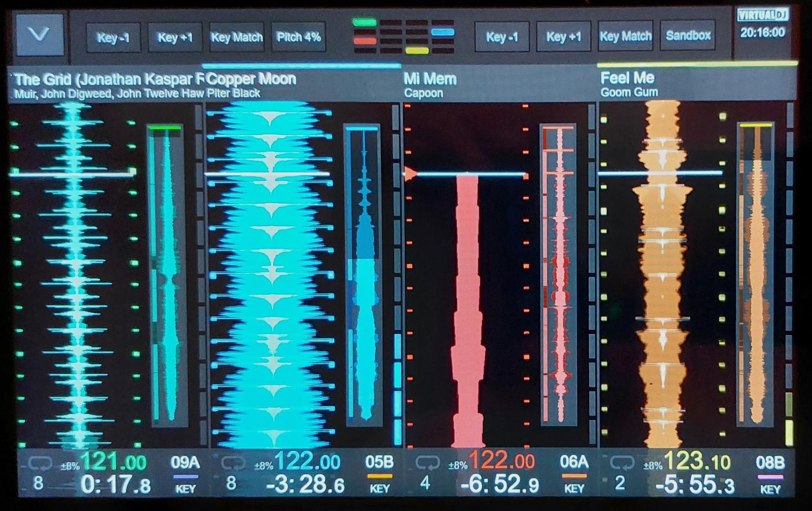Click The Grid scrolling waveform
The image size is (812, 511).
76,274
